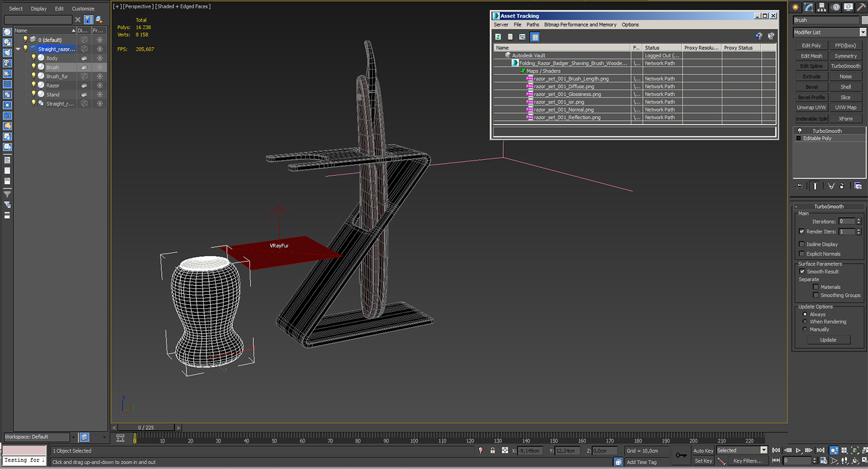Toggle Smooth Result checkbox
The height and width of the screenshot is (469, 868).
point(802,271)
